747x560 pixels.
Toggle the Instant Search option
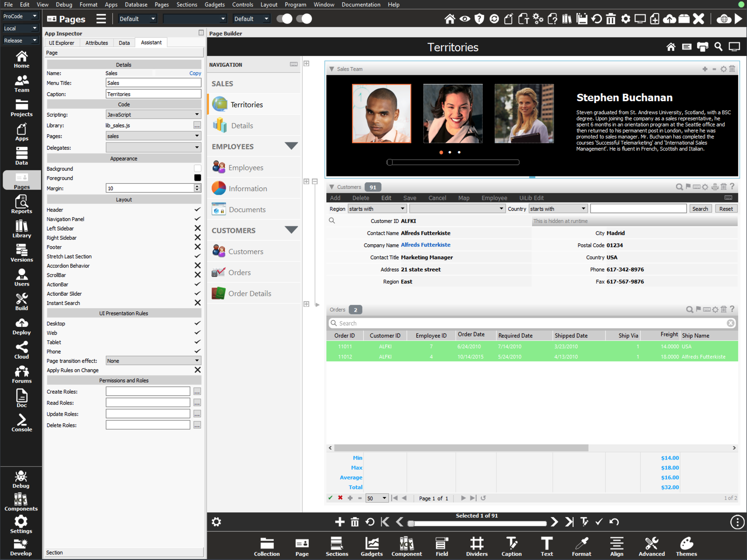(197, 303)
